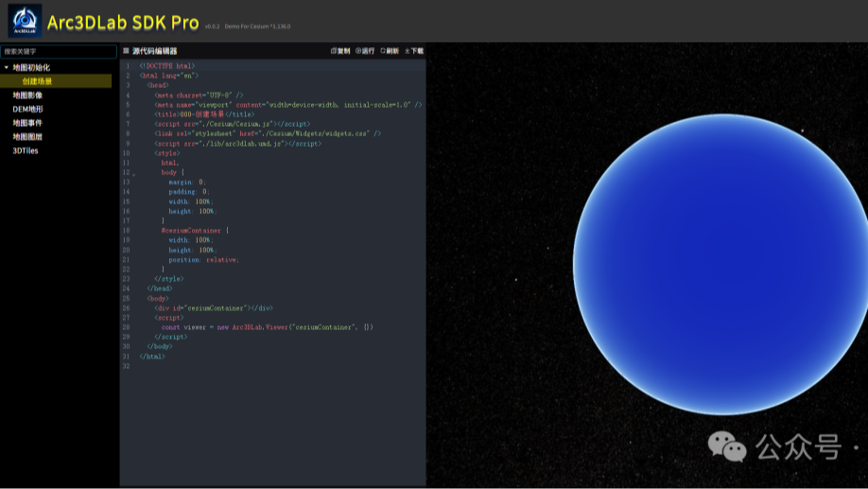Click the widgets.css link line
Image resolution: width=868 pixels, height=489 pixels.
268,133
